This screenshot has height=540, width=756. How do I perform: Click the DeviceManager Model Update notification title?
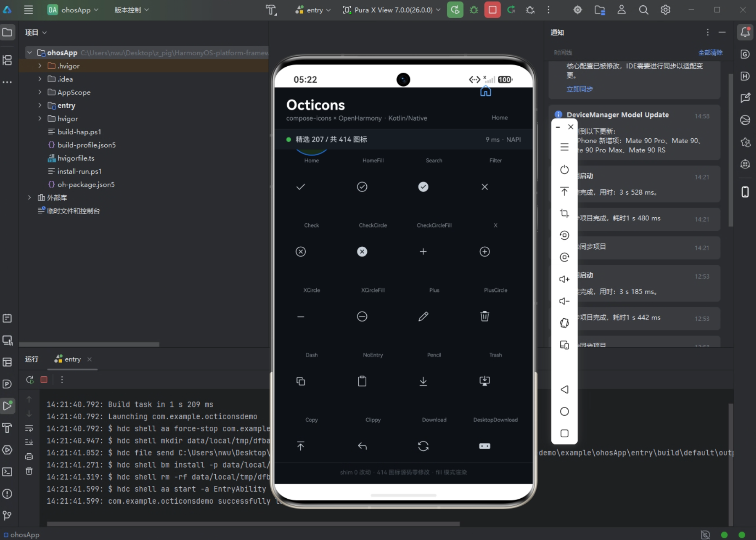[x=618, y=115]
